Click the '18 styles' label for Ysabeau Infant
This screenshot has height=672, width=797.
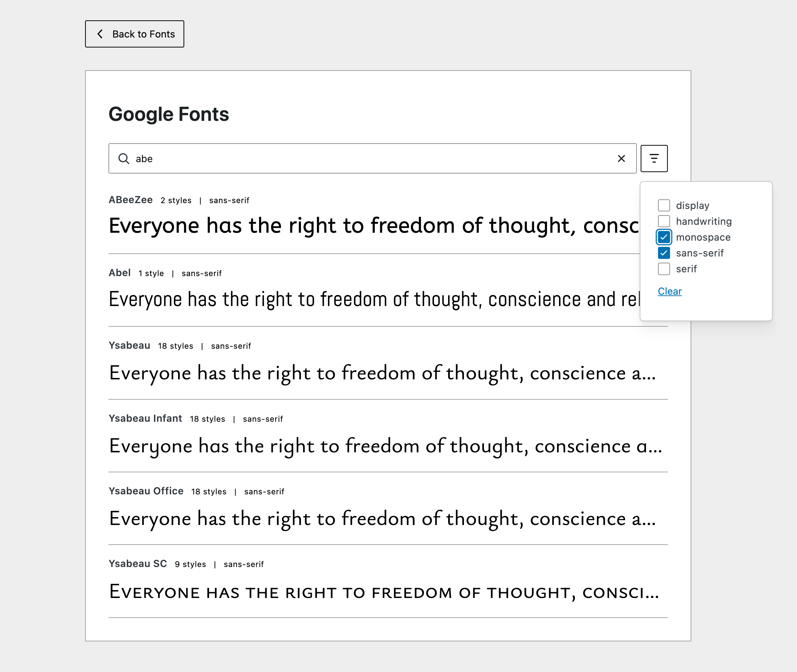(208, 419)
